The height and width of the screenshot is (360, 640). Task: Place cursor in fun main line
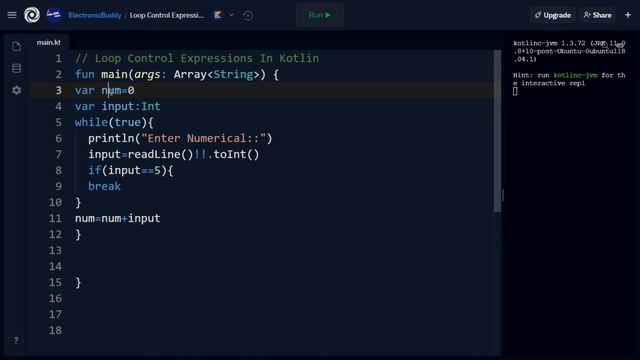[x=177, y=74]
